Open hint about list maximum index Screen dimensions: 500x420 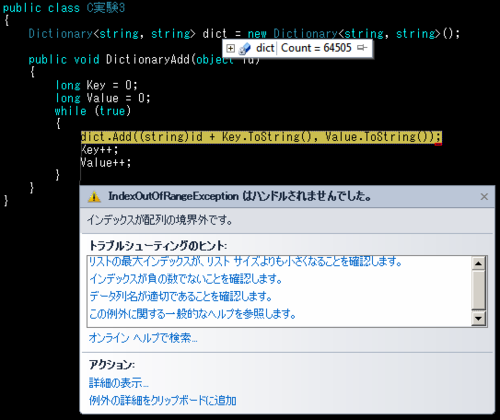click(x=245, y=262)
